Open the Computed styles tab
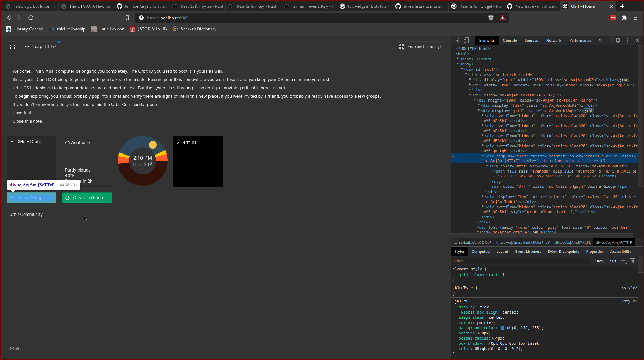Image resolution: width=644 pixels, height=360 pixels. click(x=480, y=252)
